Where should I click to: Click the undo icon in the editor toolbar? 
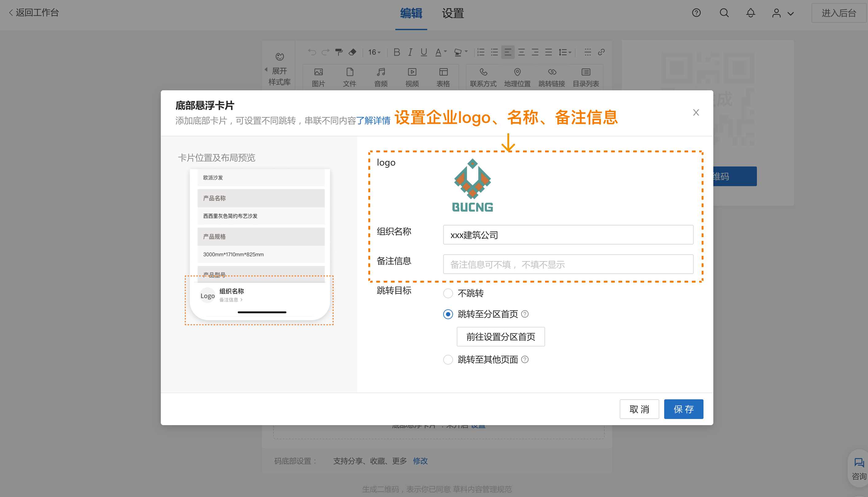click(312, 52)
